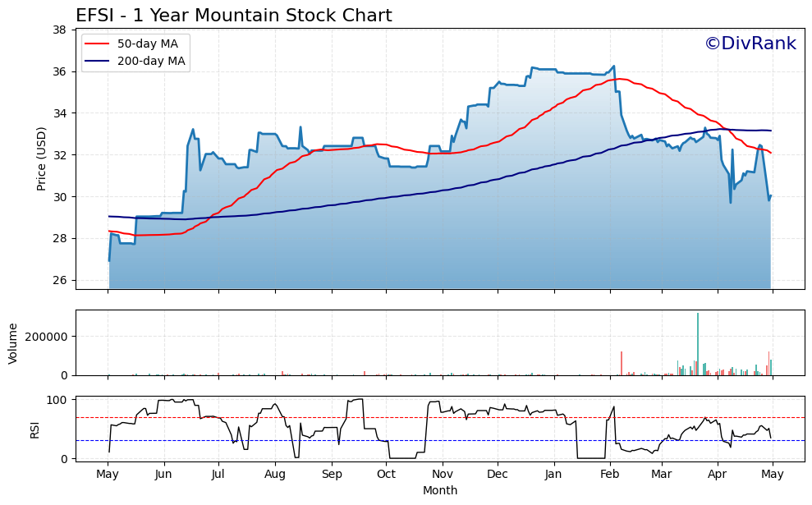Viewport: 812px width, 505px height.
Task: Select the 0 tick on the Volume axis
Action: 64,375
